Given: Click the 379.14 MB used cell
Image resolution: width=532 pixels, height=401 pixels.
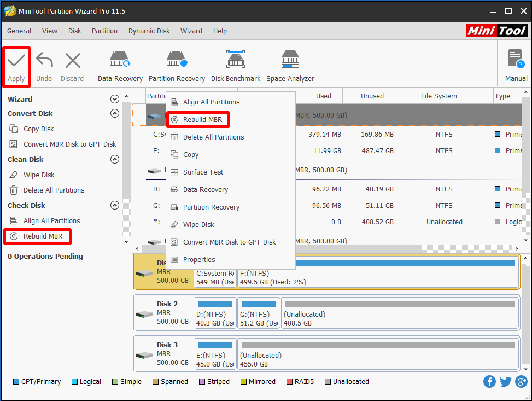Looking at the screenshot, I should pyautogui.click(x=324, y=135).
